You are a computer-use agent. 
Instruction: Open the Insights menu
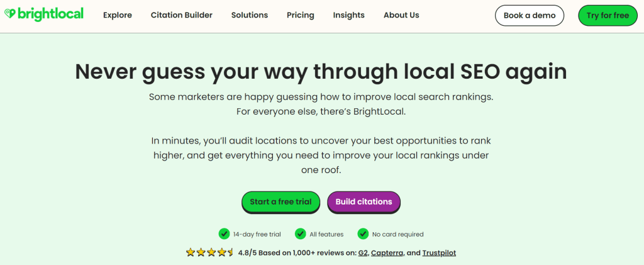pos(348,15)
